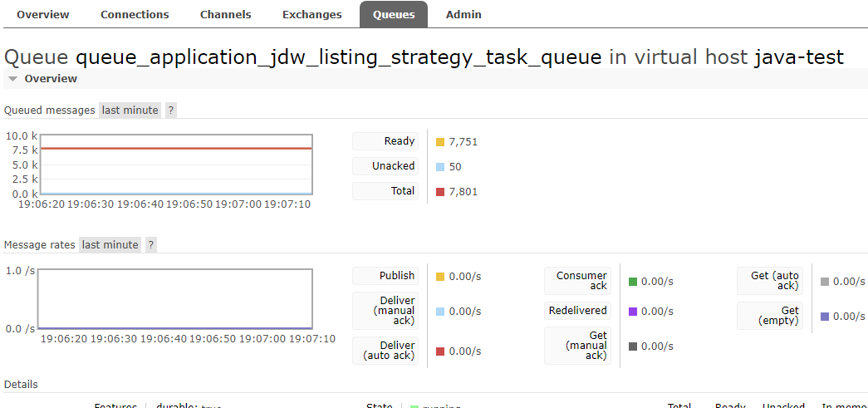
Task: Click the virtual host name java-test
Action: (x=799, y=57)
